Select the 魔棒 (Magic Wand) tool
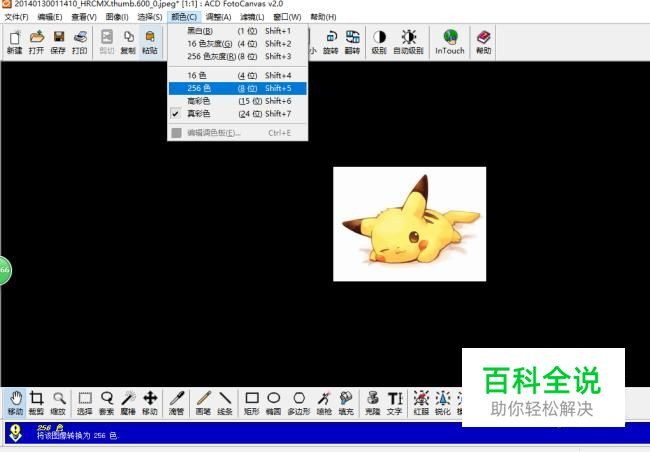This screenshot has height=452, width=650. click(128, 403)
